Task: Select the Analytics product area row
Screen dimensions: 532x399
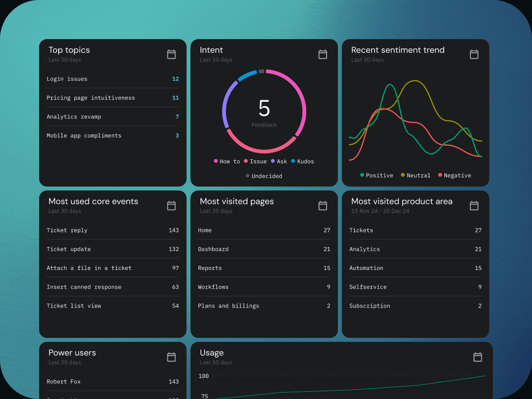Action: [415, 249]
